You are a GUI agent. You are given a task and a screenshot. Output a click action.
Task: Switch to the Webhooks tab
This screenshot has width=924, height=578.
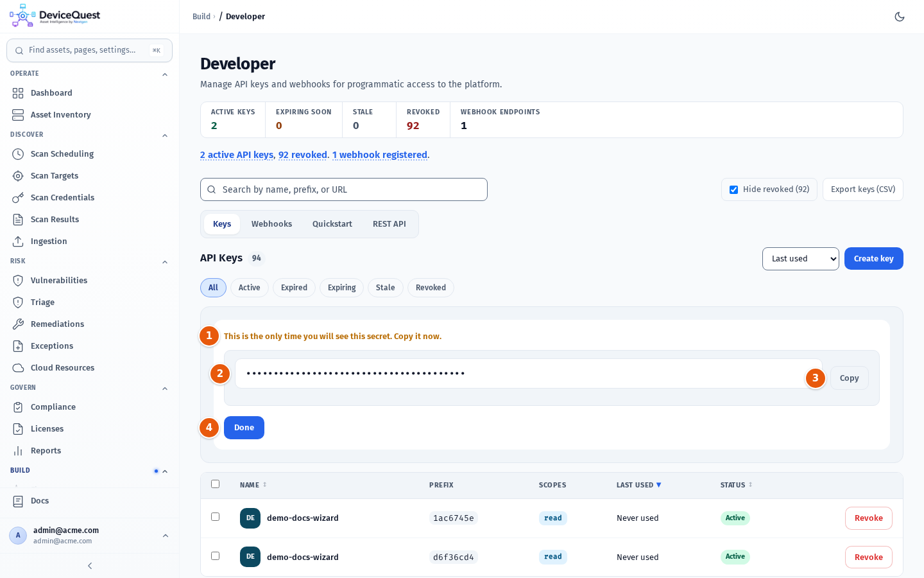271,224
